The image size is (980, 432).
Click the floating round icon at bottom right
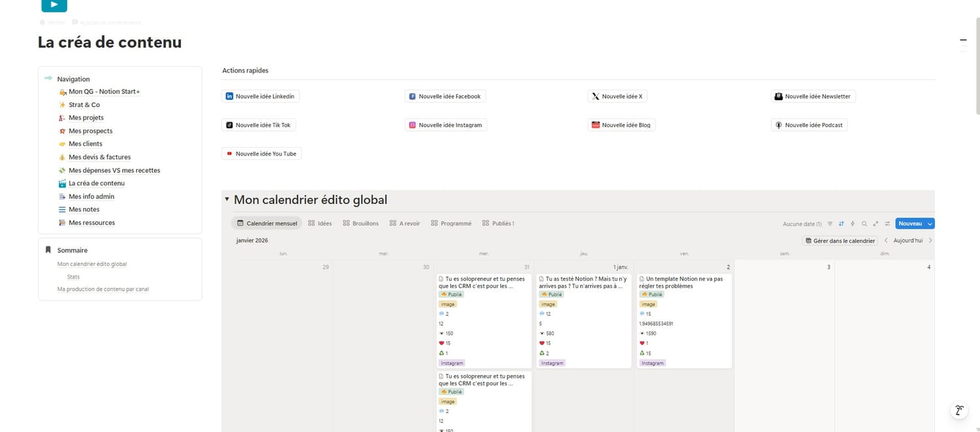(x=958, y=410)
